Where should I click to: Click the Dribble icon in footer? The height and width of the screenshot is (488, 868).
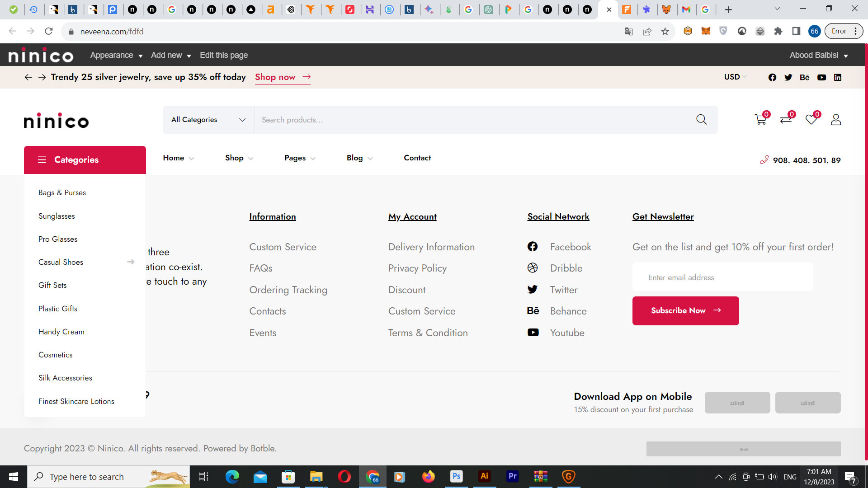point(533,268)
